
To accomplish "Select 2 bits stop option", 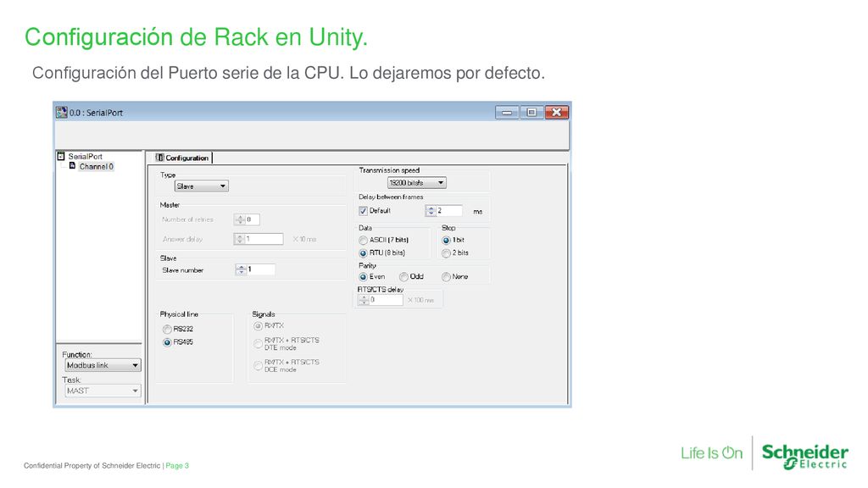I will pyautogui.click(x=446, y=252).
